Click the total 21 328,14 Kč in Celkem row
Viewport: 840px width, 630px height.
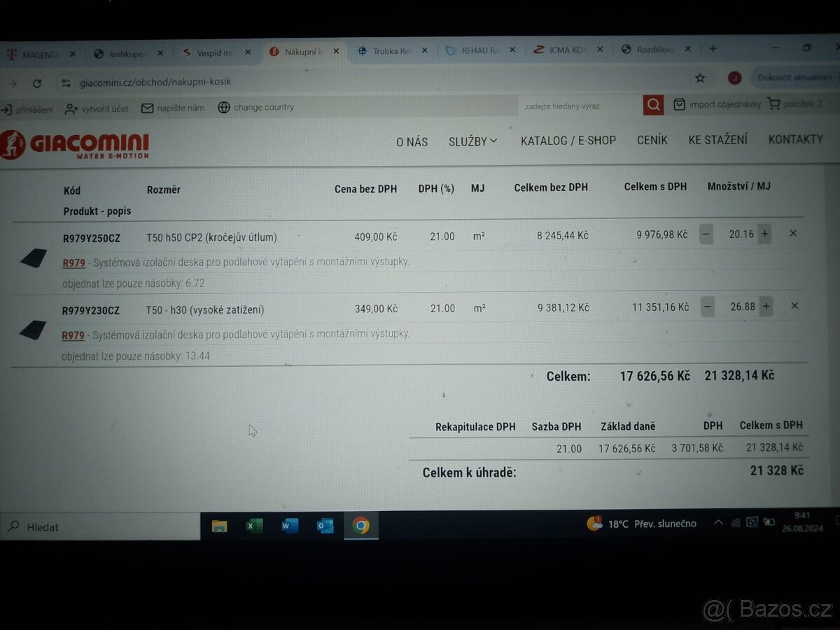coord(739,375)
